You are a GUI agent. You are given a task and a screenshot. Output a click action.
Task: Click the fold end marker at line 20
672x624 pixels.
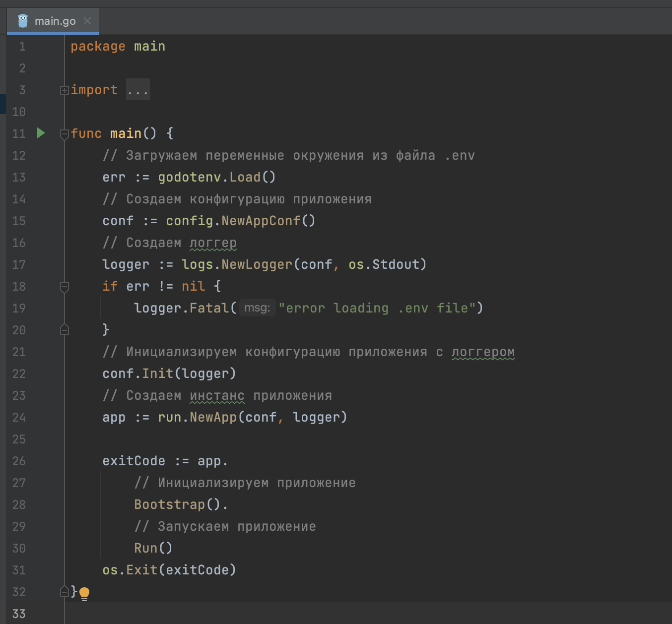pyautogui.click(x=65, y=330)
